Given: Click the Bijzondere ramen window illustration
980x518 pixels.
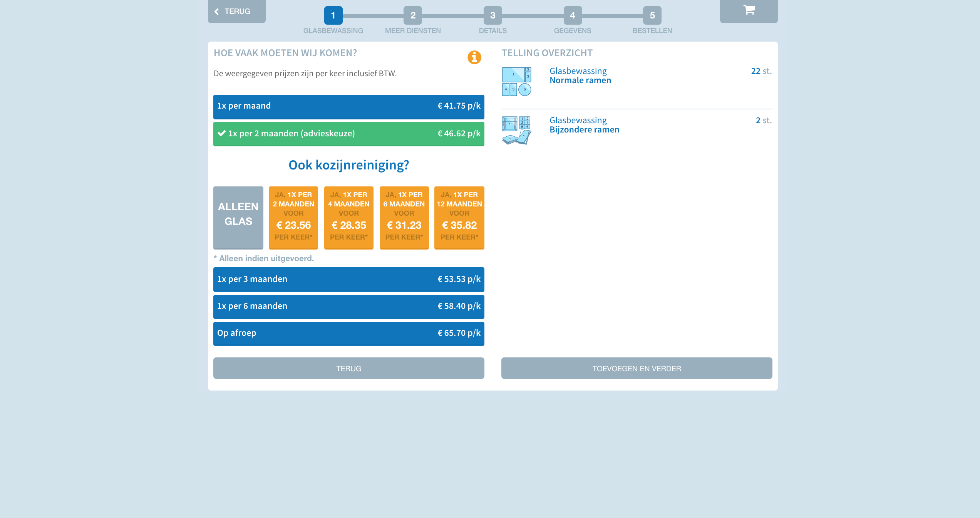Looking at the screenshot, I should (x=516, y=130).
